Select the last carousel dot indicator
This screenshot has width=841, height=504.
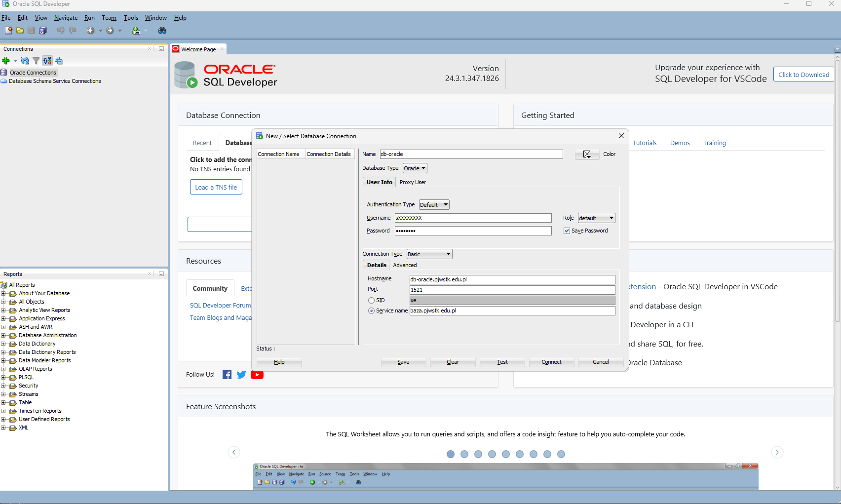point(561,454)
